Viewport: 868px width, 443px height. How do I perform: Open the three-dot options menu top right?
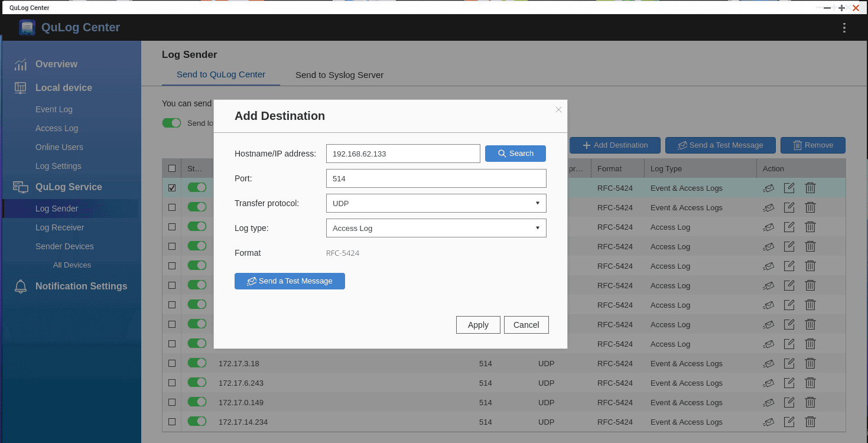click(844, 28)
